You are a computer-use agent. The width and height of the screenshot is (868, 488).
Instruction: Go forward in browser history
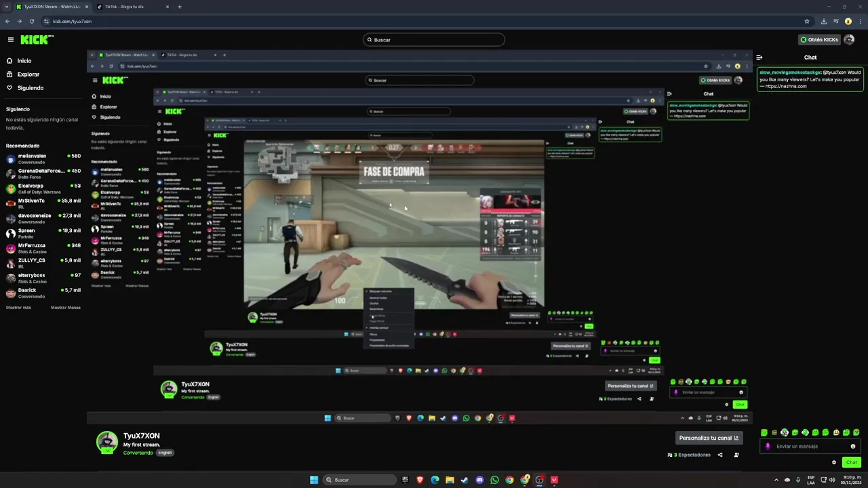(20, 21)
